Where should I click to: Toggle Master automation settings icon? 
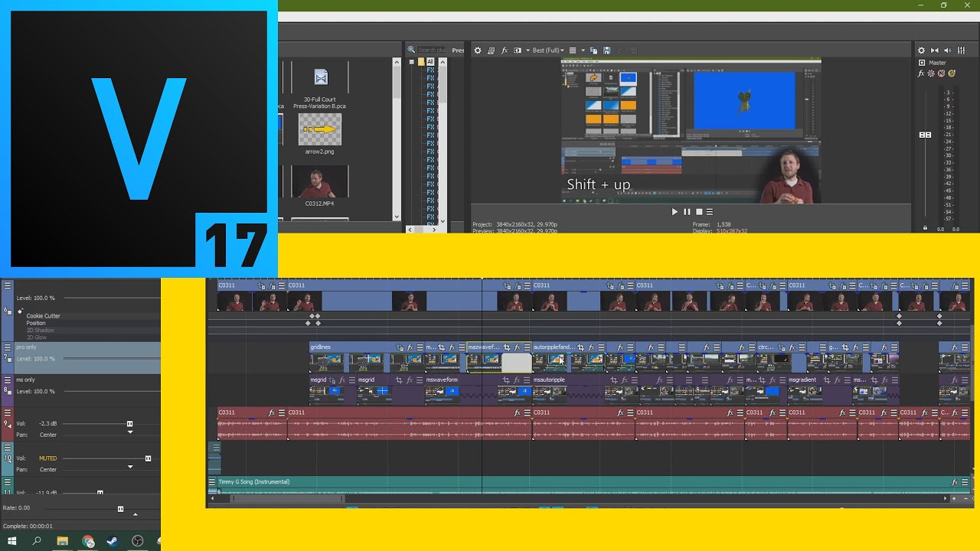pyautogui.click(x=932, y=73)
